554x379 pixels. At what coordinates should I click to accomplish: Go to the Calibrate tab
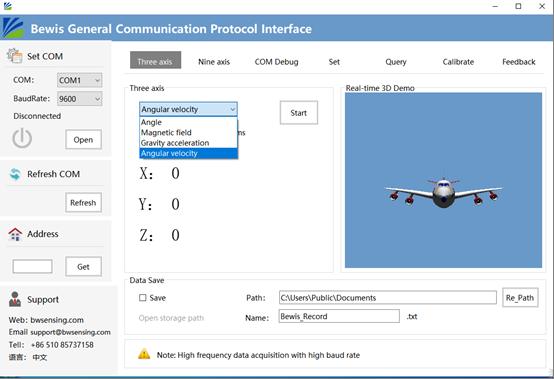point(458,62)
